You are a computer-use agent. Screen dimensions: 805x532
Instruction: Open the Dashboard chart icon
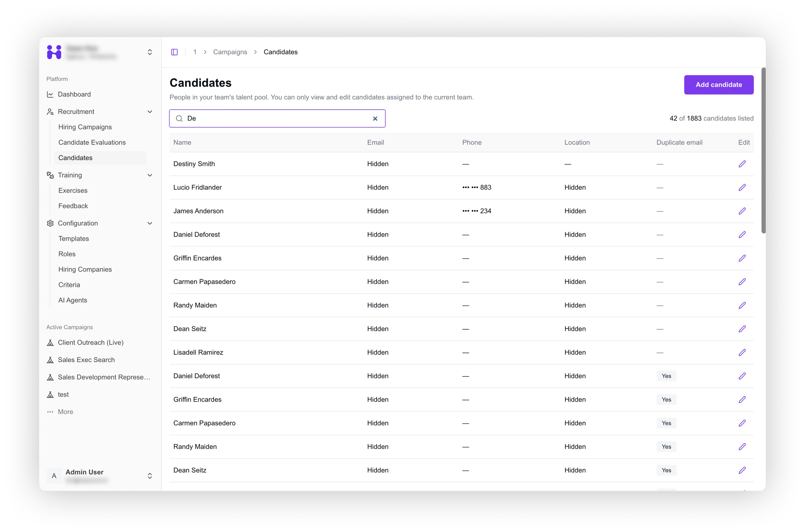coord(50,94)
